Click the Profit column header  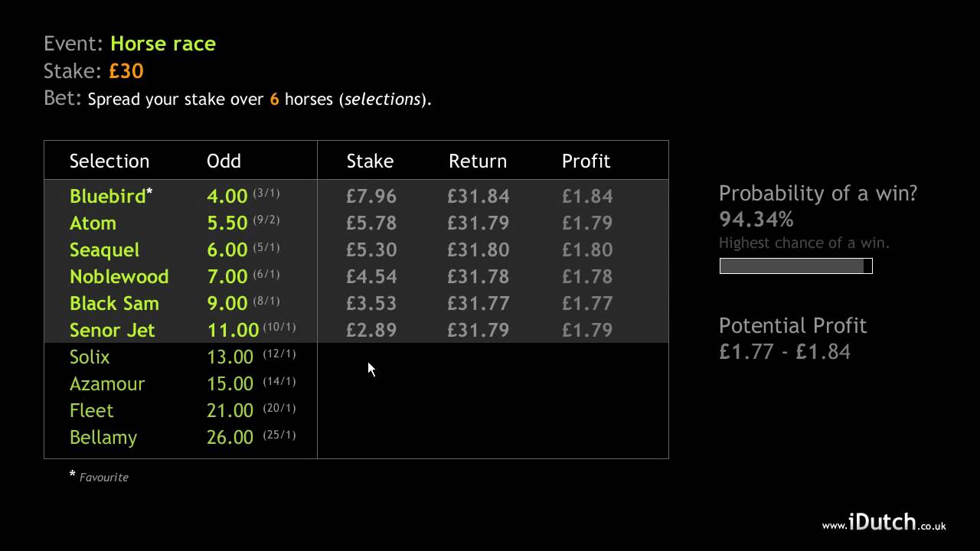coord(586,161)
